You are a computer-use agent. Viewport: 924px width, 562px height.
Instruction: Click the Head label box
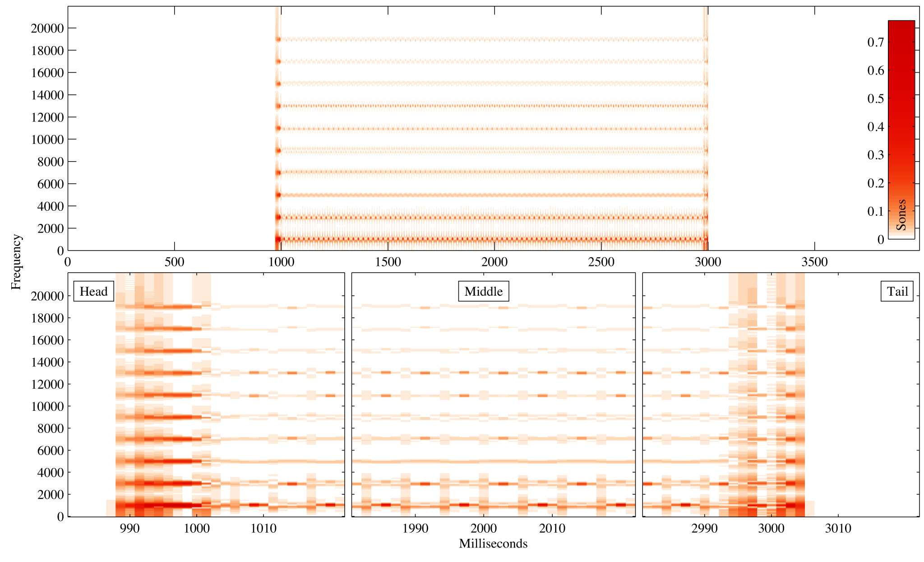[93, 291]
